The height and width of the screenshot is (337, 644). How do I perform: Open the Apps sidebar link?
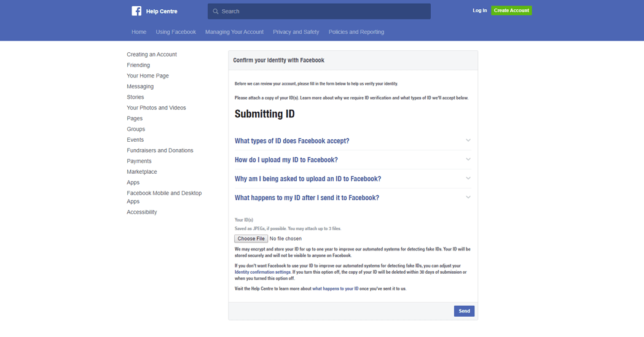pos(133,183)
